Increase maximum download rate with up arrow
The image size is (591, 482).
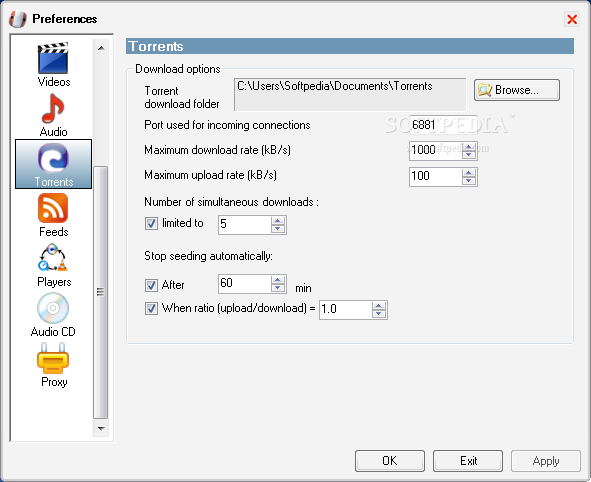[469, 147]
